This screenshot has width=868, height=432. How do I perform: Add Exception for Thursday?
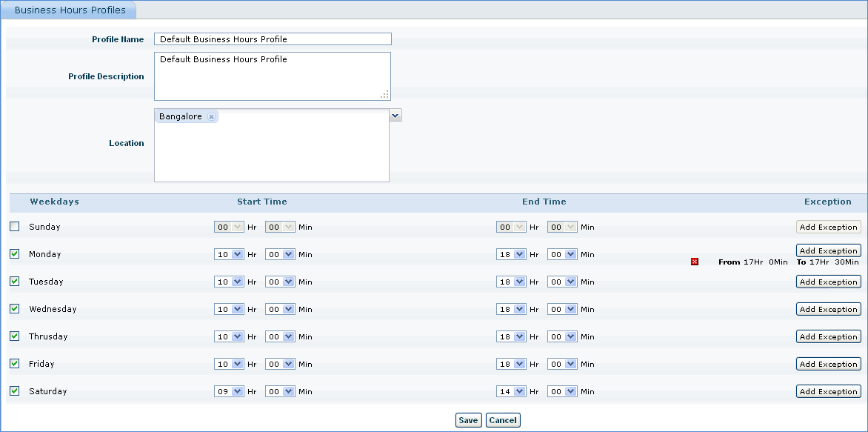828,336
